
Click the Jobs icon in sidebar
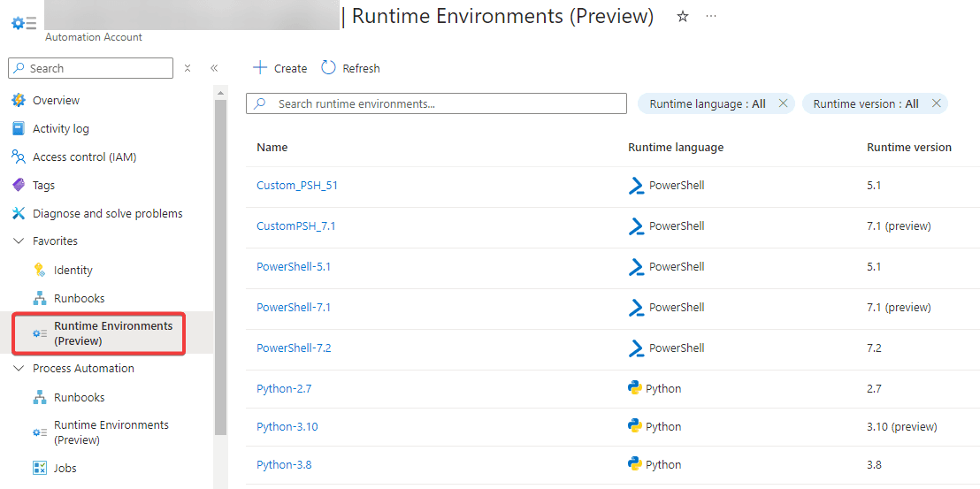[40, 468]
